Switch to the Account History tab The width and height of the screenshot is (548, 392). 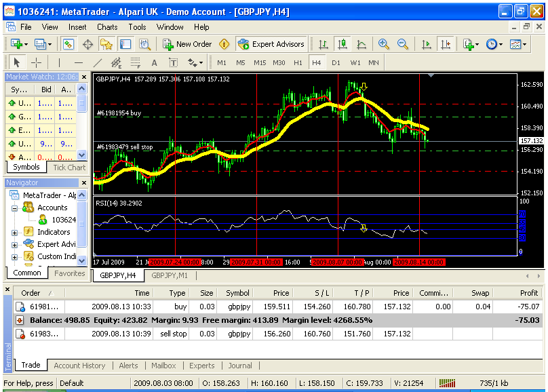click(79, 366)
